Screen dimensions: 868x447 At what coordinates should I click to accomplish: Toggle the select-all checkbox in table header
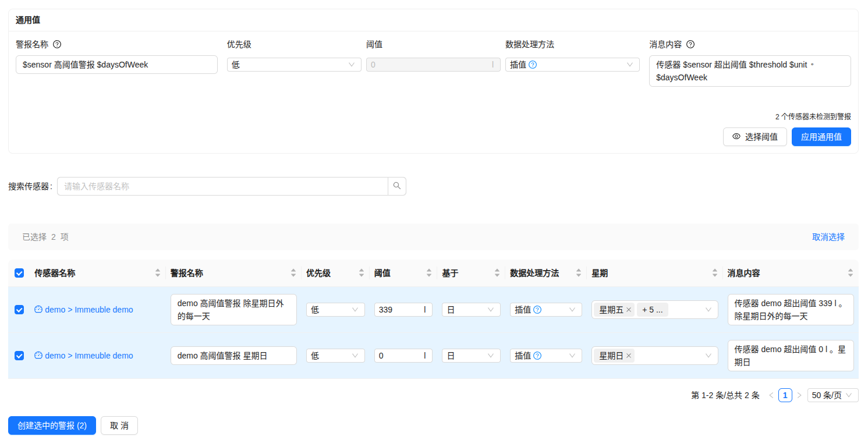click(19, 273)
